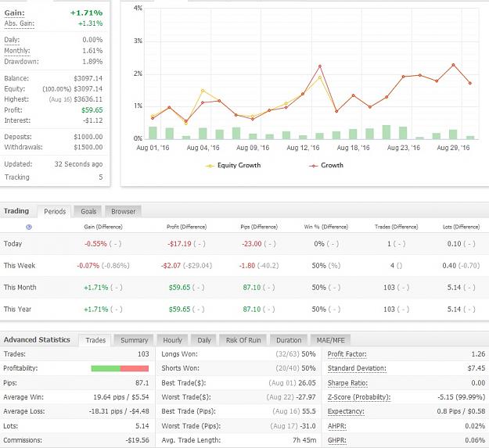Screen dimensions: 489x448
Task: Click the Lots (Difference) column header
Action: pos(462,227)
